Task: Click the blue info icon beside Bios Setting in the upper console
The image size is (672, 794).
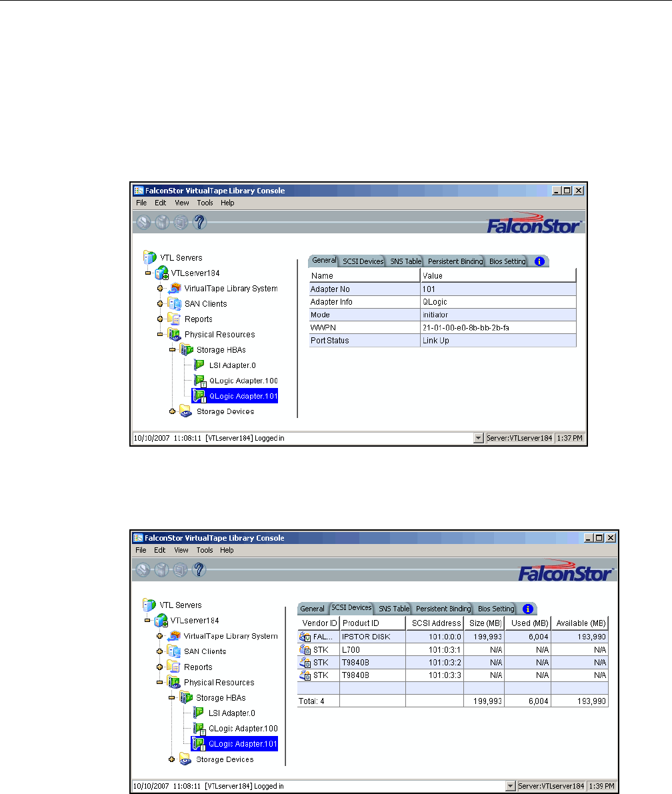Action: point(540,261)
